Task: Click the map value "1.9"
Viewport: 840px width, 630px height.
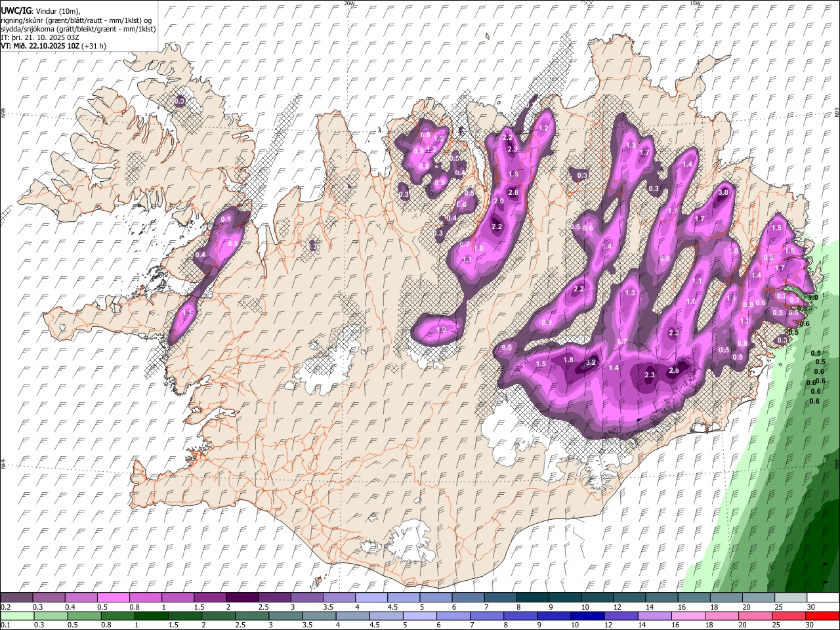Action: (x=441, y=329)
